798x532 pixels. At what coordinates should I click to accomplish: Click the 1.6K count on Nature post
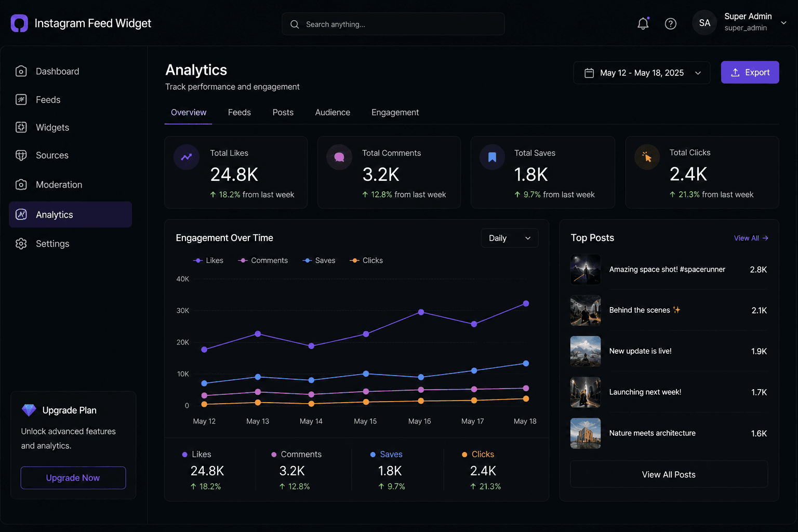click(759, 433)
